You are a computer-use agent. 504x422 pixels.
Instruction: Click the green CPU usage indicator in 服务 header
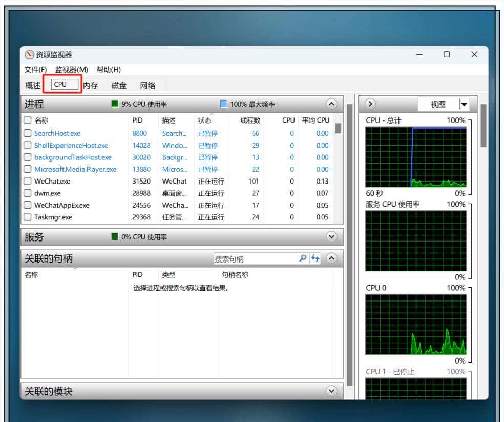click(115, 237)
